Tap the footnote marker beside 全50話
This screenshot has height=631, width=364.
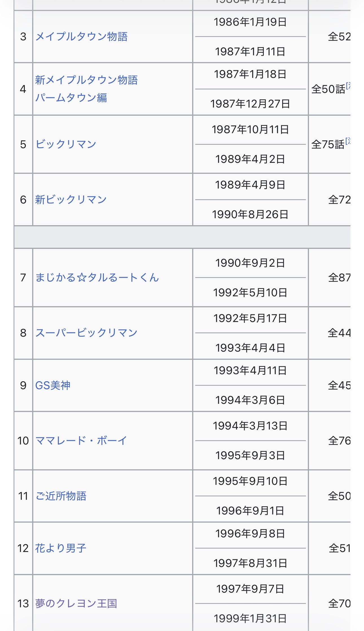pyautogui.click(x=348, y=86)
